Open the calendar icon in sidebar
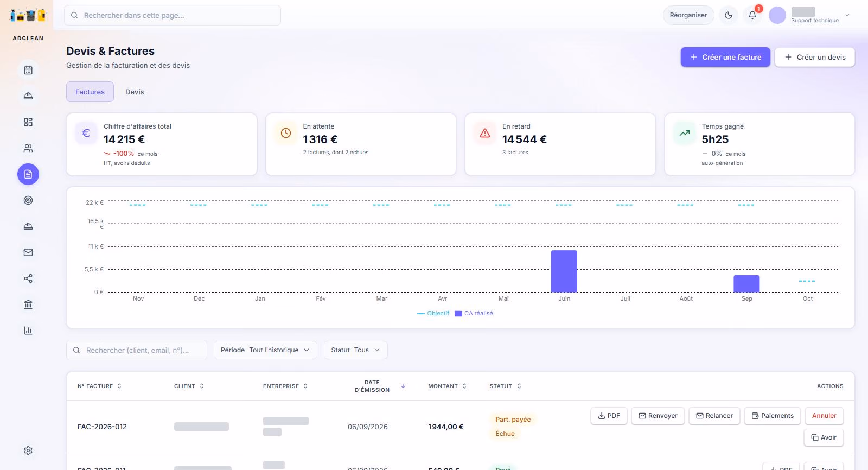The width and height of the screenshot is (868, 470). point(28,70)
